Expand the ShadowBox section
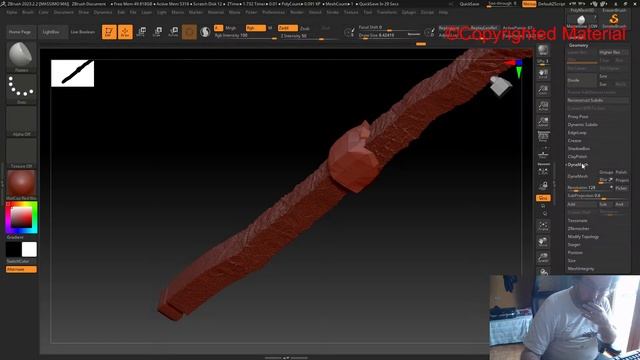 coord(579,149)
